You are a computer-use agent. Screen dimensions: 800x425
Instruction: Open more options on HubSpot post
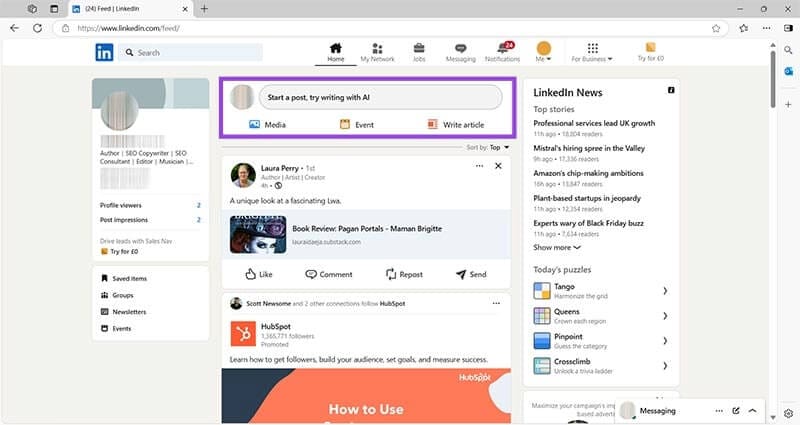(x=496, y=303)
